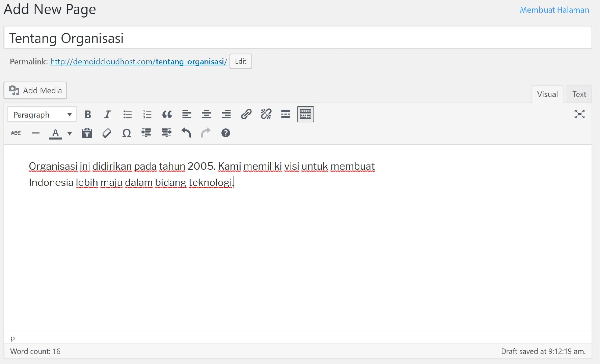The image size is (600, 364).
Task: Open the special character omega dialog
Action: (x=127, y=133)
